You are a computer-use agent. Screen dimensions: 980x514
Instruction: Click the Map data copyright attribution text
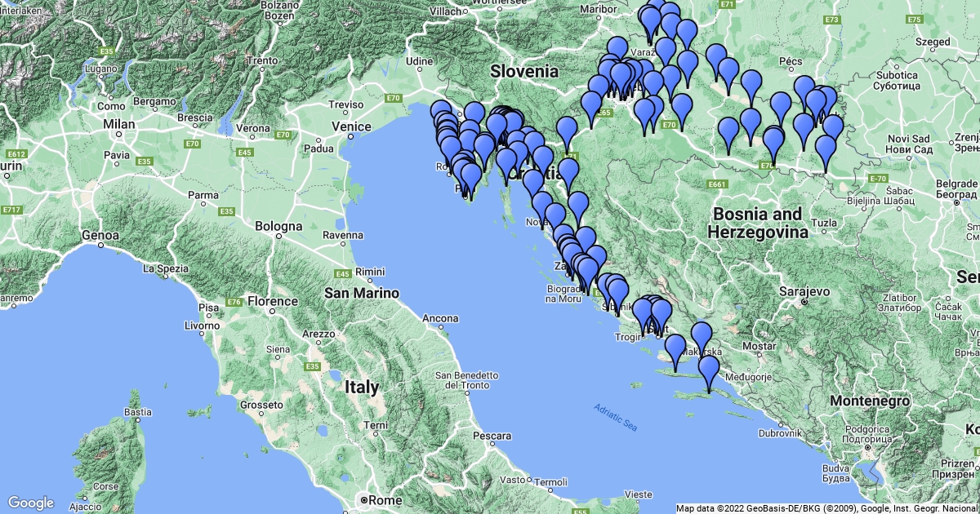coord(826,508)
